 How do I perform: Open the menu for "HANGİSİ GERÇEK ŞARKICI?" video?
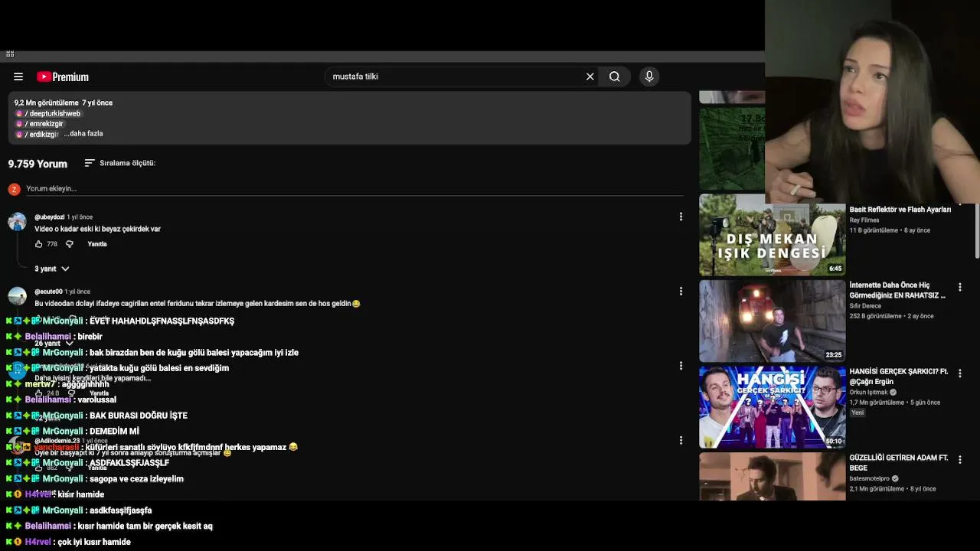960,373
